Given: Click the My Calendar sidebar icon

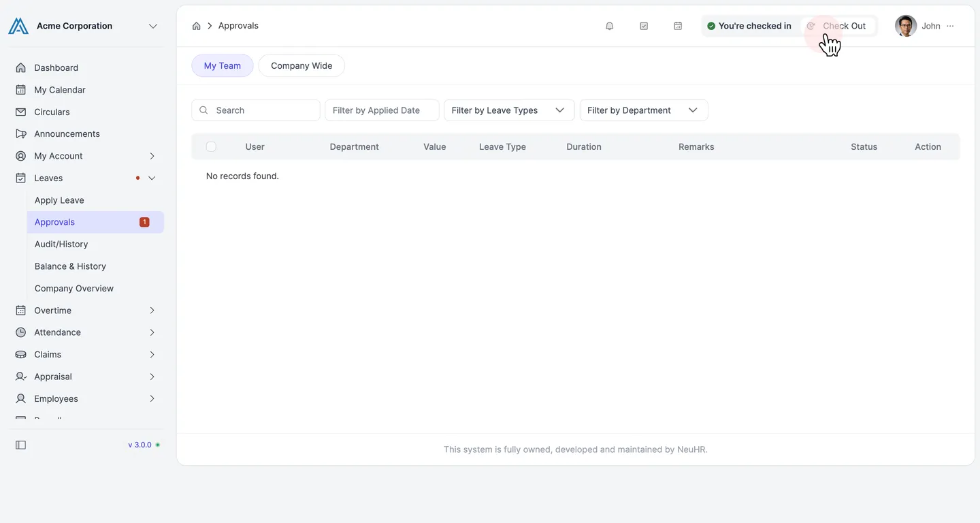Looking at the screenshot, I should (x=20, y=90).
